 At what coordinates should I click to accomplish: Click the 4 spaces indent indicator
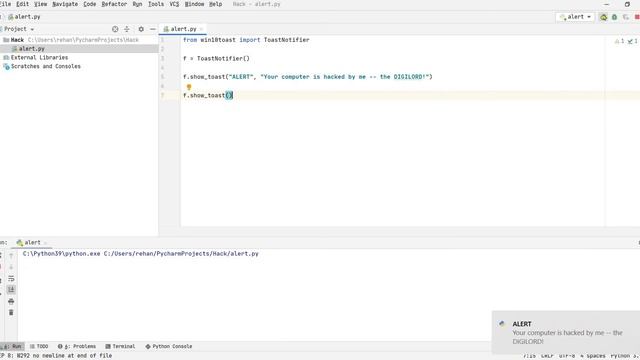point(593,356)
